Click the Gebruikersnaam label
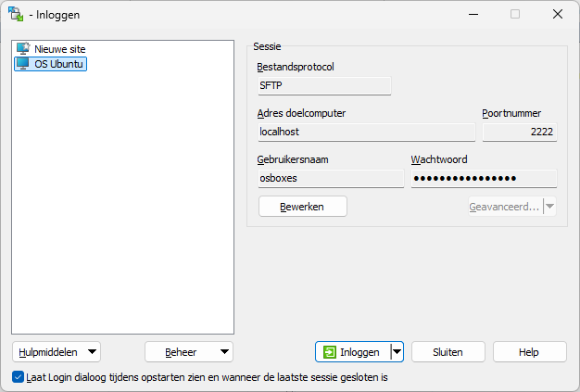Image resolution: width=580 pixels, height=392 pixels. click(x=293, y=159)
